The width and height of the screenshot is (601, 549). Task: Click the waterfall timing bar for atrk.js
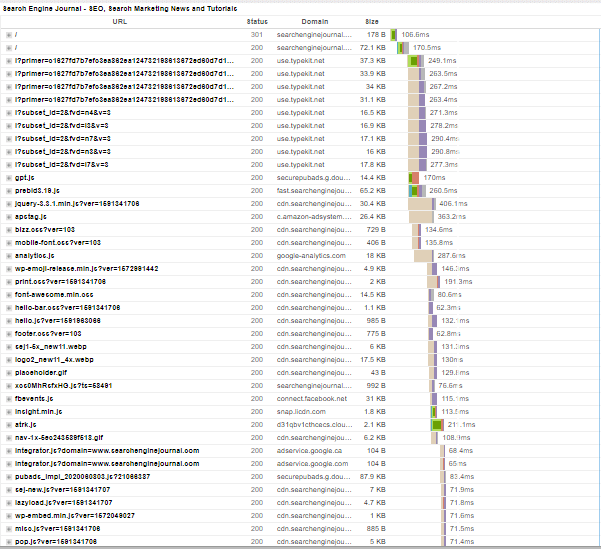pos(437,425)
